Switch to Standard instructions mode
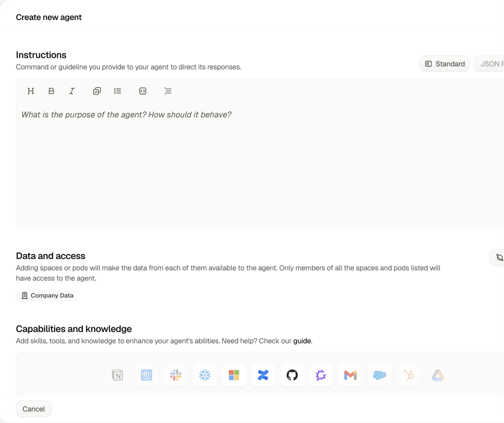The width and height of the screenshot is (504, 423). (x=445, y=64)
